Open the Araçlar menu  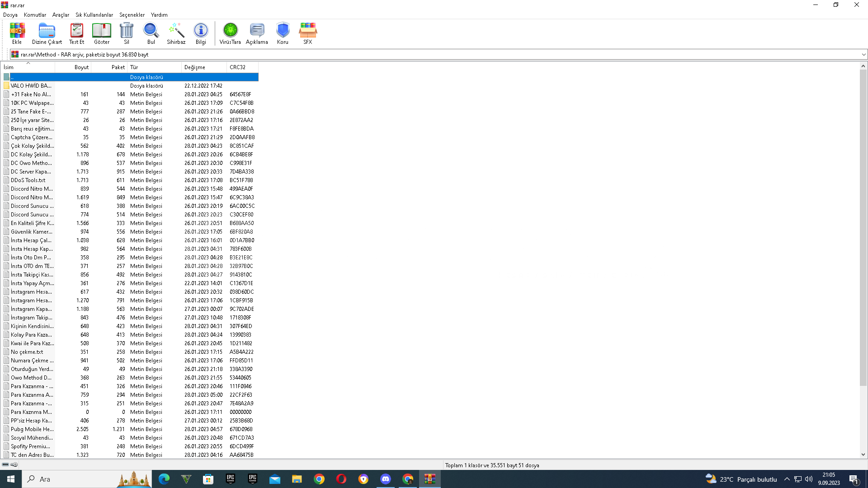[61, 15]
